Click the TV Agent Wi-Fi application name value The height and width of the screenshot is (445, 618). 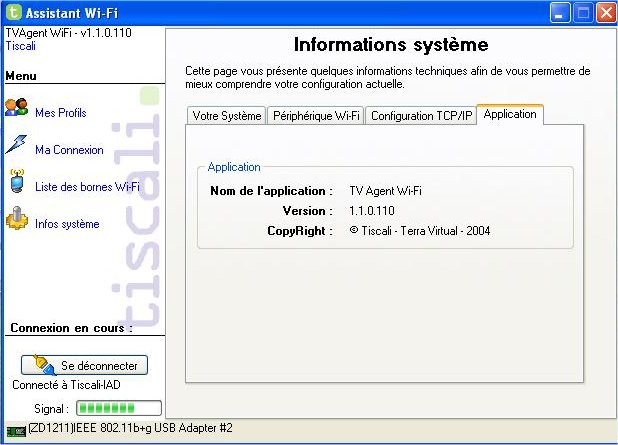(x=385, y=191)
